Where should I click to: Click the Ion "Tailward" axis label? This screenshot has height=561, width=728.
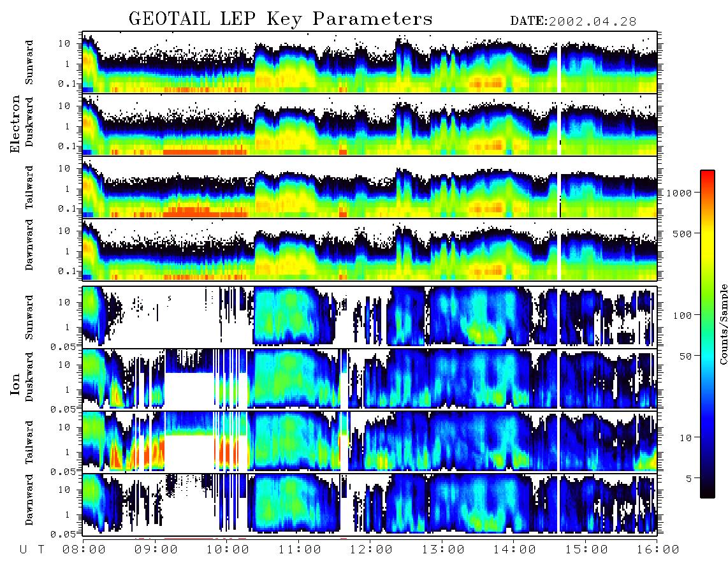point(29,442)
